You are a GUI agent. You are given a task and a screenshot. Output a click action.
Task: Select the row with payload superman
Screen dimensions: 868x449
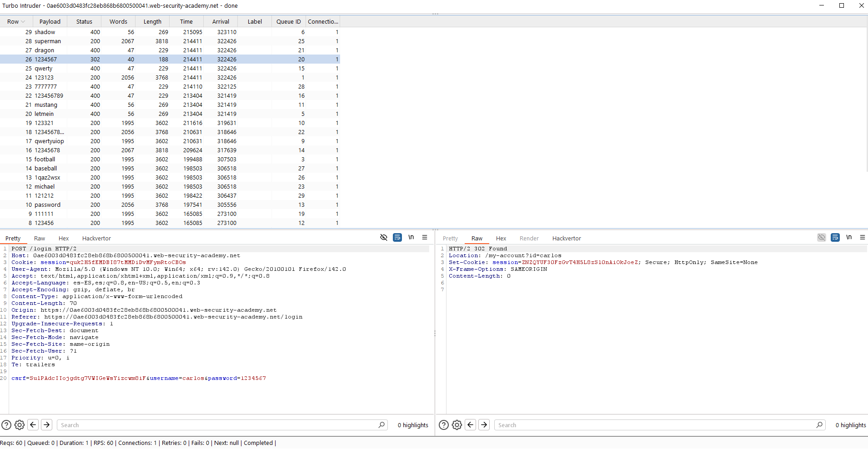(48, 41)
